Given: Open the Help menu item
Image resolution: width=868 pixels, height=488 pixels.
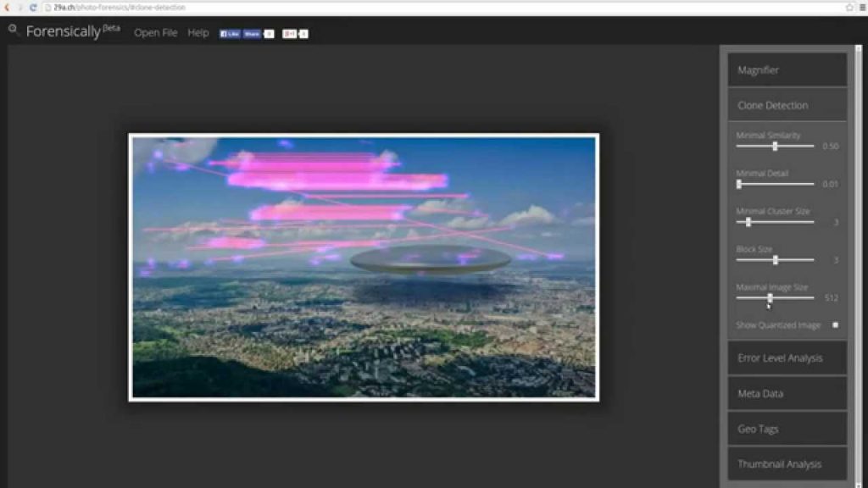Looking at the screenshot, I should tap(198, 33).
